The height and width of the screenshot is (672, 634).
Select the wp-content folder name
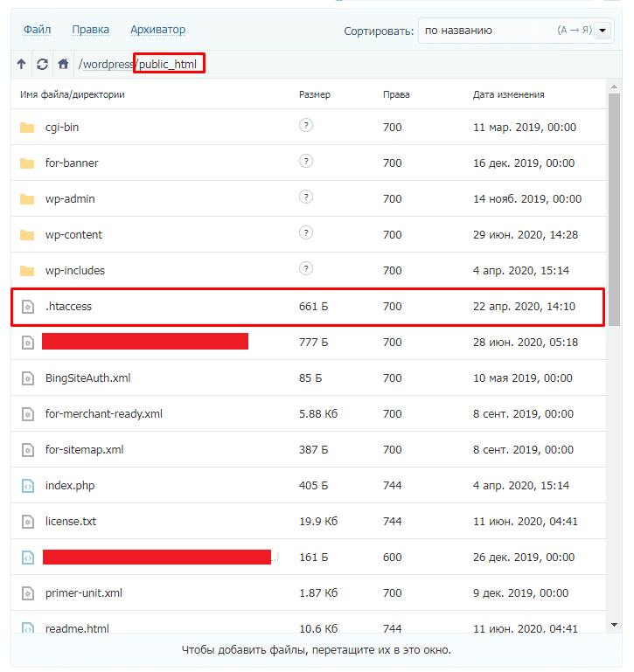coord(73,235)
